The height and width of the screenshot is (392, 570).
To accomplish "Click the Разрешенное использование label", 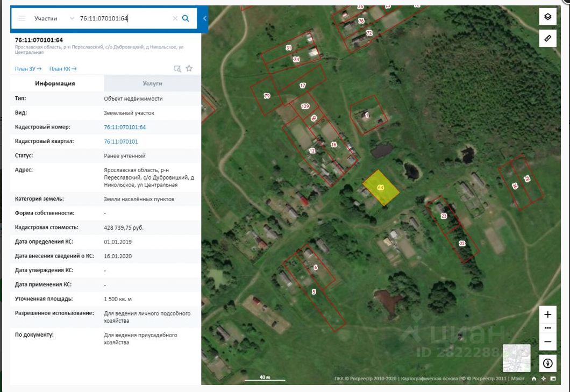I will 54,313.
